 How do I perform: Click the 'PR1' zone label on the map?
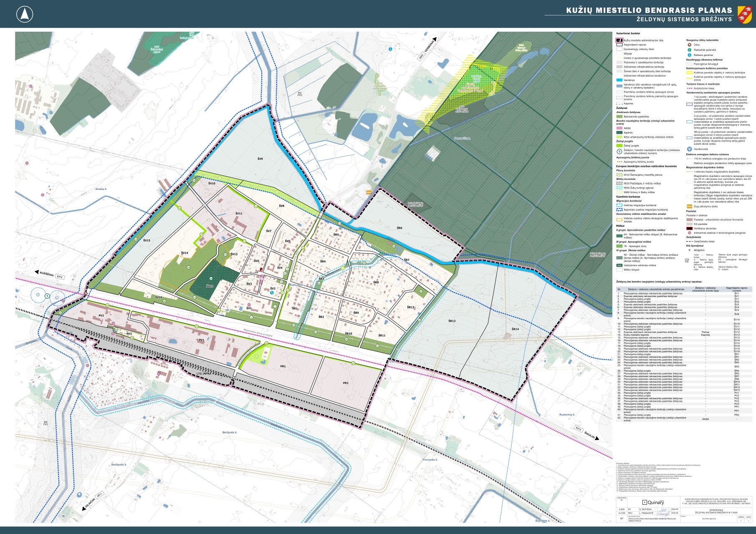click(x=283, y=366)
